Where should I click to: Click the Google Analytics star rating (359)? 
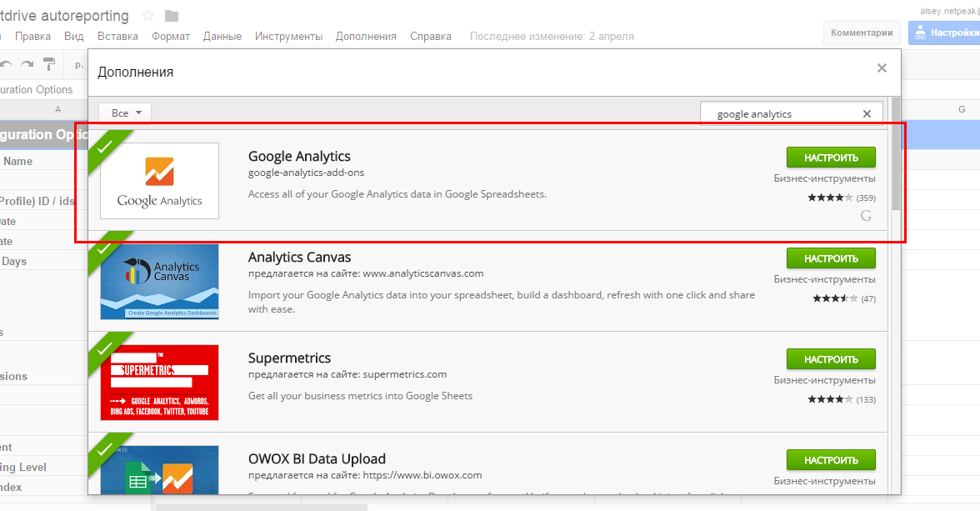[x=842, y=198]
